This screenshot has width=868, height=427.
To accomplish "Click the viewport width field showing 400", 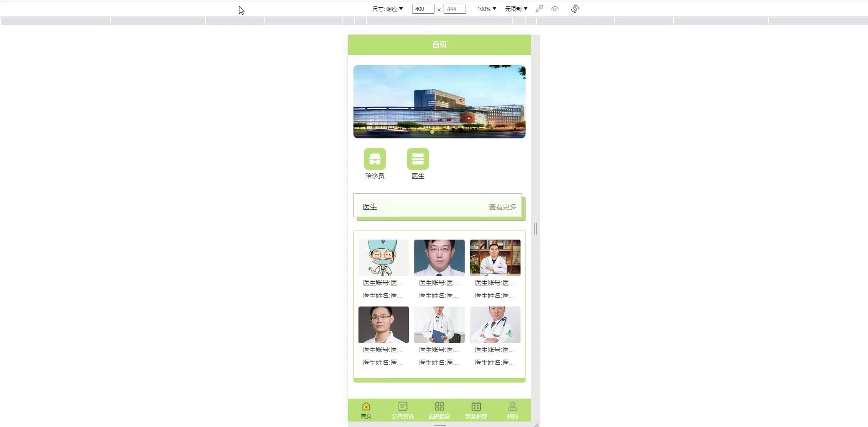I will pyautogui.click(x=423, y=9).
